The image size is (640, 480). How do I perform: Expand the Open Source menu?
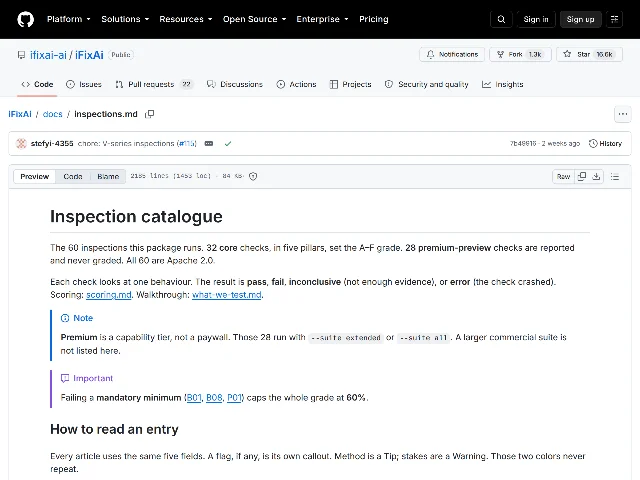tap(254, 19)
